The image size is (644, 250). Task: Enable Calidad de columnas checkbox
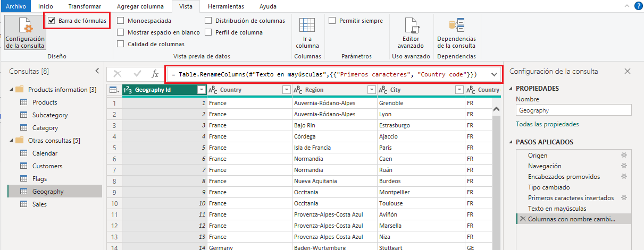pyautogui.click(x=121, y=44)
